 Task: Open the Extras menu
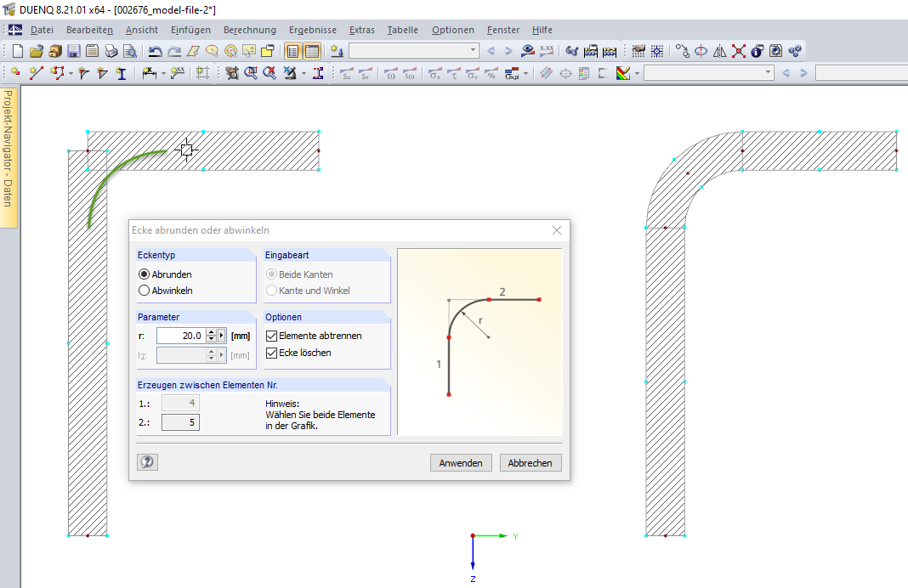pyautogui.click(x=362, y=30)
